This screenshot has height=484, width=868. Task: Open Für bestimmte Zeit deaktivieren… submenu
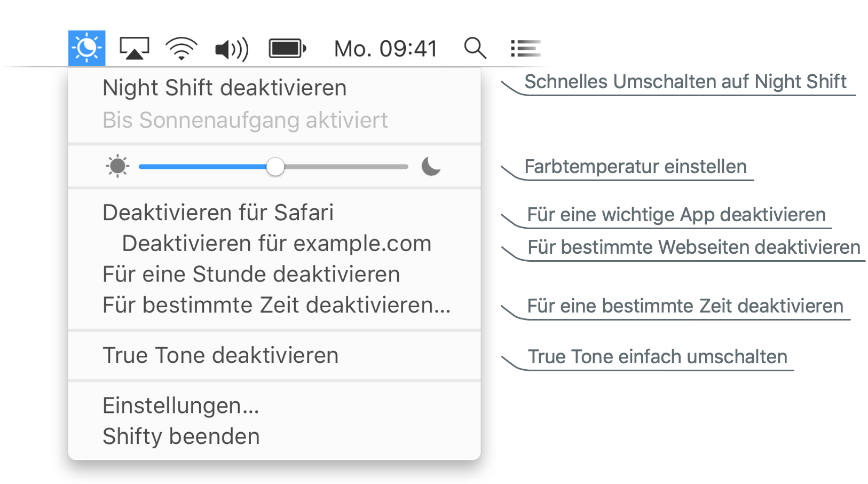(x=277, y=306)
